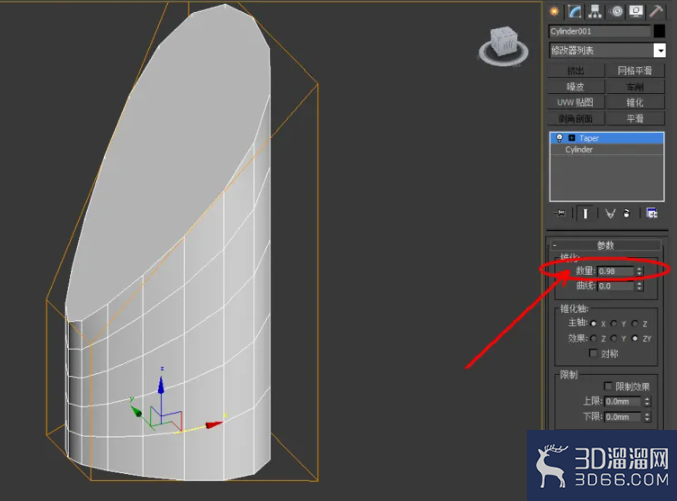Click the 平滑 (Smooth) modifier button
Image resolution: width=677 pixels, height=501 pixels.
(x=635, y=118)
